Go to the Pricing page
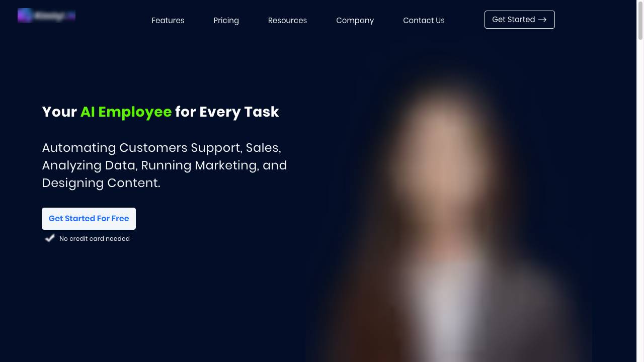The width and height of the screenshot is (644, 362). click(226, 20)
